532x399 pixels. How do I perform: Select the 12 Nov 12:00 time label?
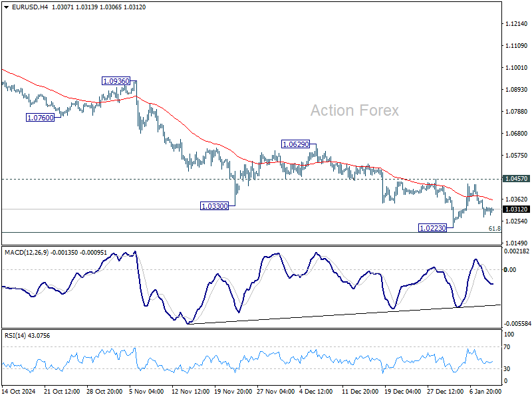click(190, 392)
